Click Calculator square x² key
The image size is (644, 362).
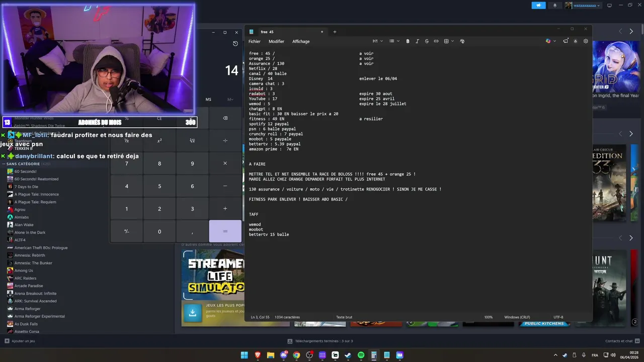(x=159, y=141)
